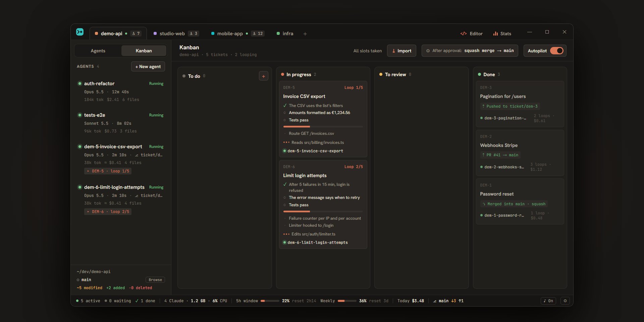The width and height of the screenshot is (644, 322).
Task: Select the studio-web project tab
Action: click(x=176, y=34)
